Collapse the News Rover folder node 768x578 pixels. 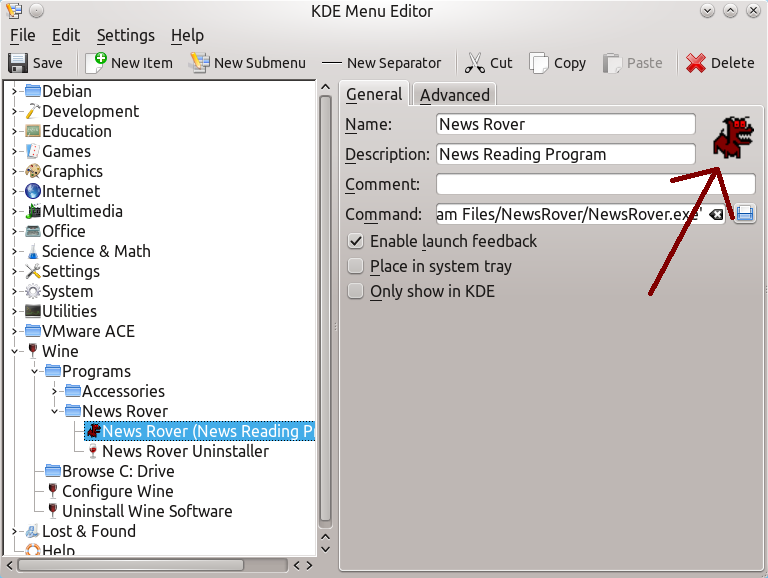tap(55, 411)
